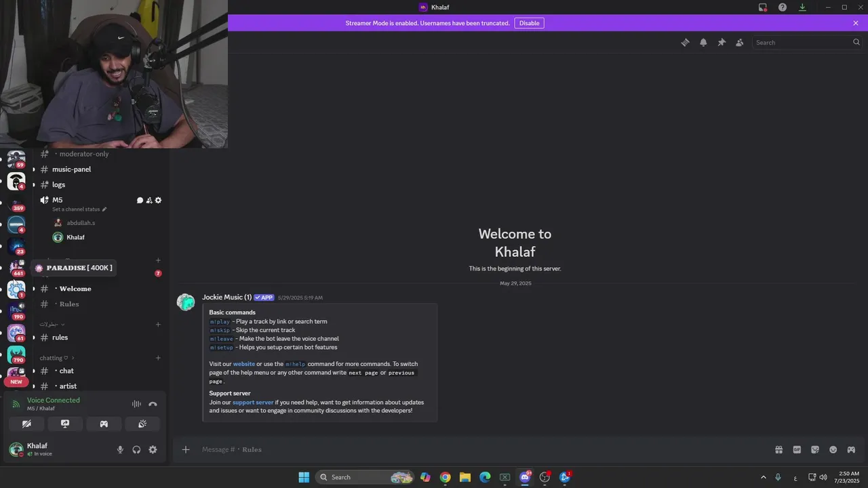Screen dimensions: 868x488
Task: Focus the server Search field
Action: click(x=807, y=42)
